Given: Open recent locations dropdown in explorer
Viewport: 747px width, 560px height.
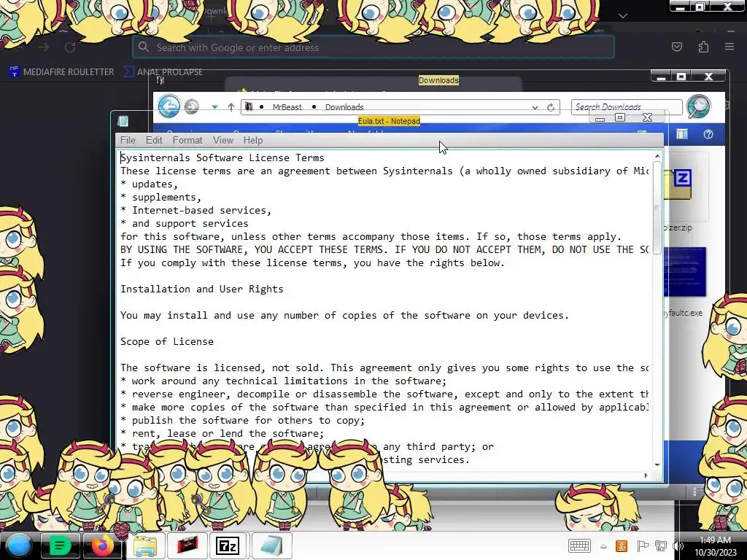Looking at the screenshot, I should click(x=215, y=107).
